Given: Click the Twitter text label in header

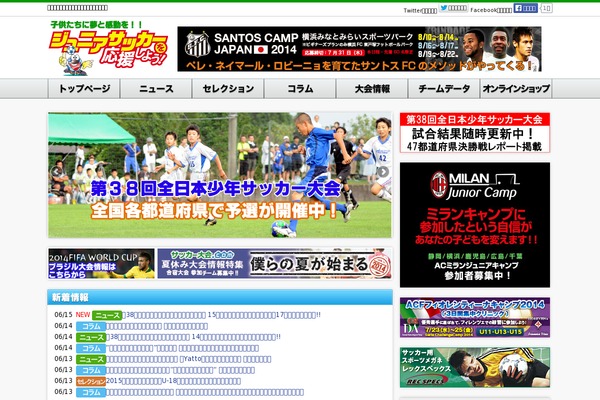Looking at the screenshot, I should pos(420,10).
